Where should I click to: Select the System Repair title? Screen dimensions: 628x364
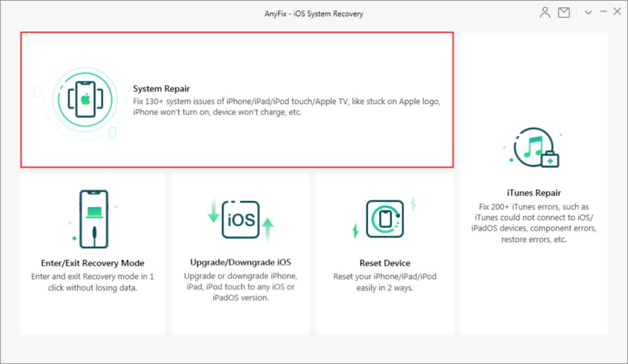tap(161, 88)
